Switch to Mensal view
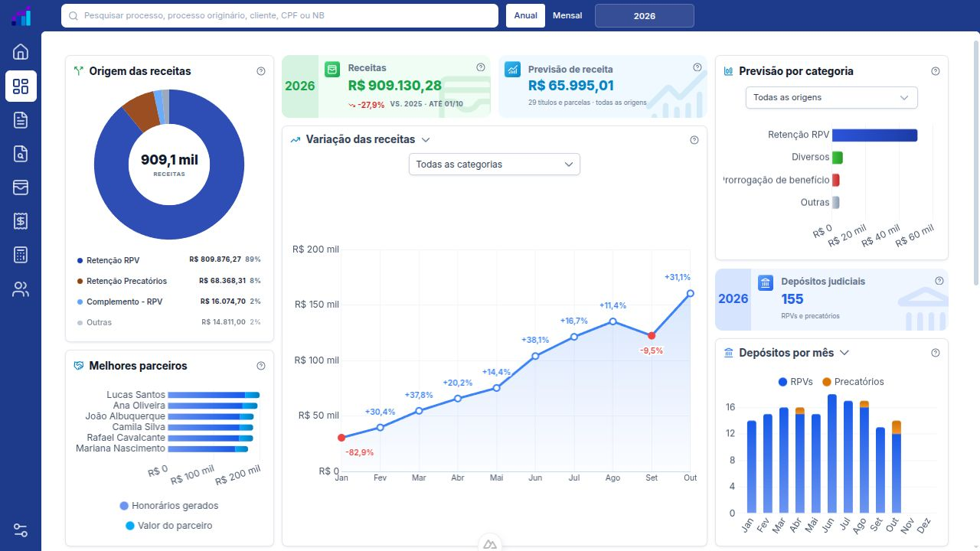 (x=567, y=15)
